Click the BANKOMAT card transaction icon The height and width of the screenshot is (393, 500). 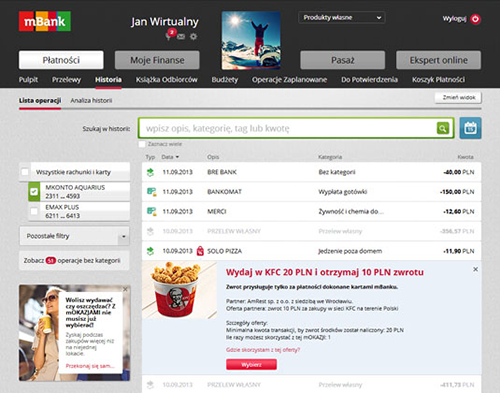click(151, 192)
